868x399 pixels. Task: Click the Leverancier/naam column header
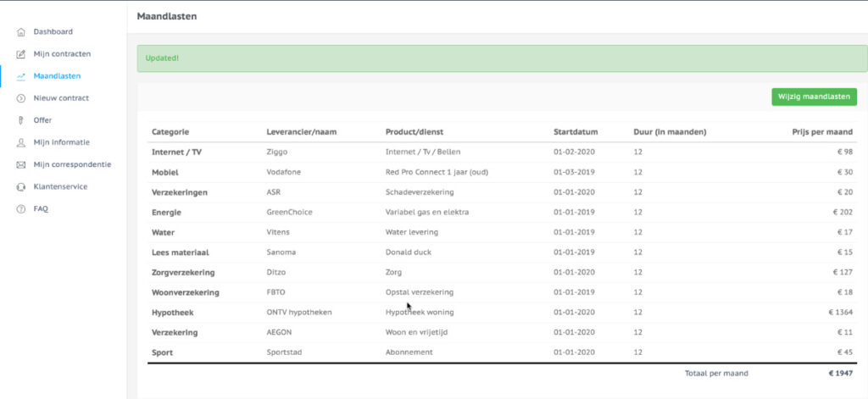coord(302,132)
